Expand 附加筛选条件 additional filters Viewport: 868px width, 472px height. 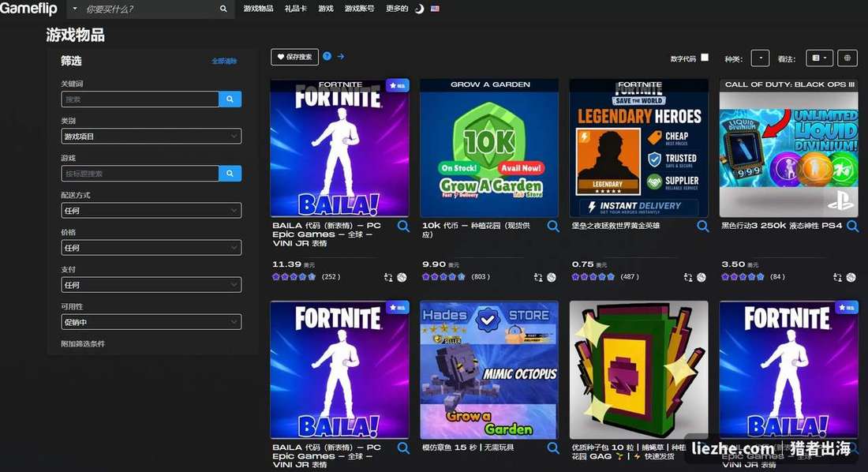pos(83,343)
